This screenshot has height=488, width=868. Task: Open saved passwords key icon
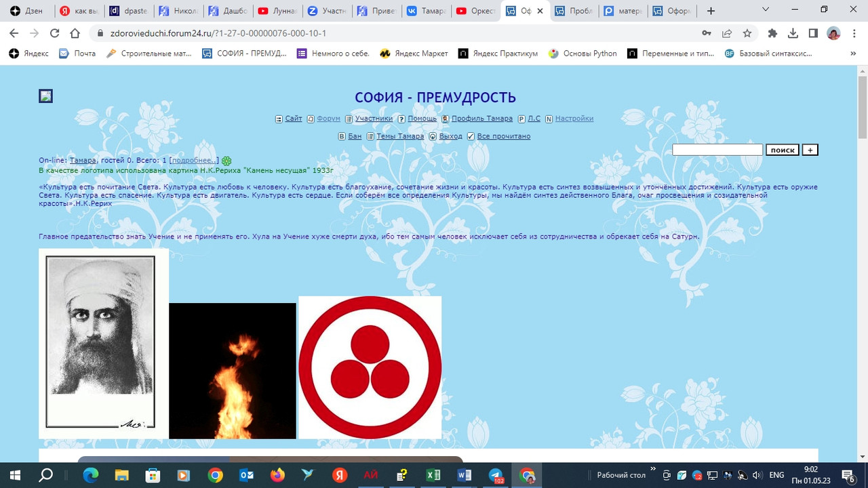[x=706, y=33]
